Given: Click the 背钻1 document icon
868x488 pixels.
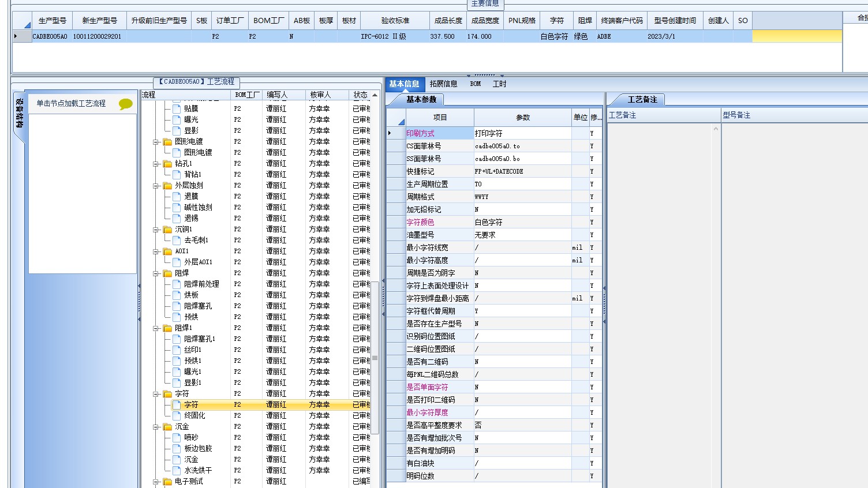Looking at the screenshot, I should click(177, 174).
